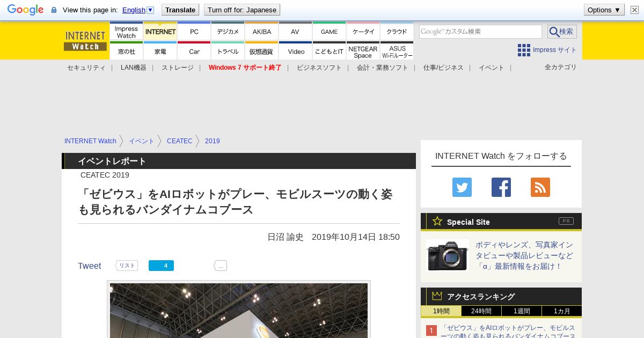Open the AKIBA tab

click(262, 32)
